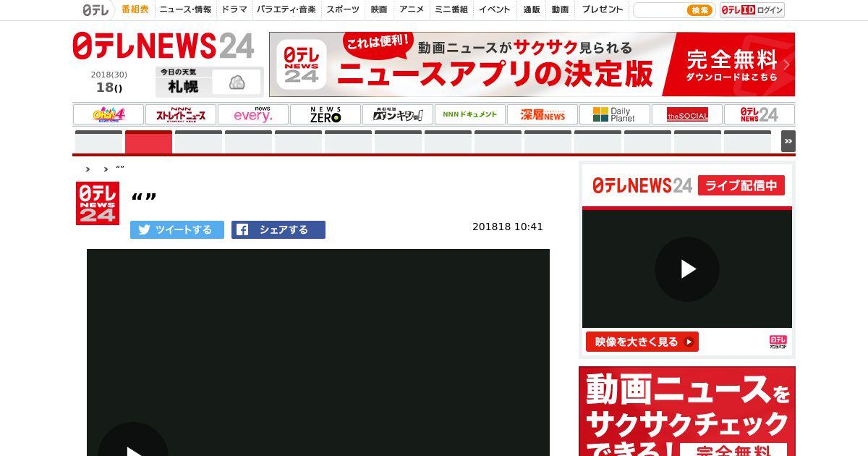The width and height of the screenshot is (868, 456).
Task: Click the NEWS24 square logo beside article title
Action: [98, 203]
